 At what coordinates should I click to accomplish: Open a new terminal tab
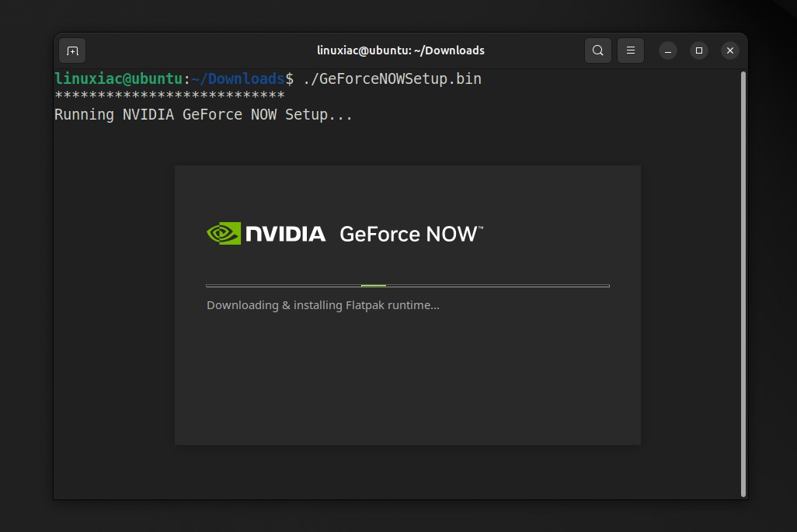[x=72, y=50]
